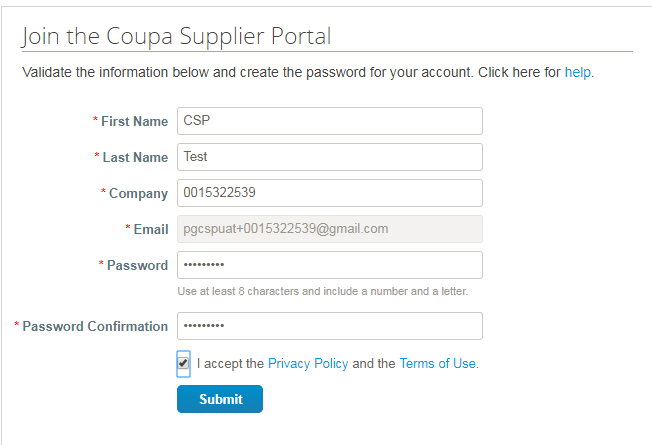
Task: Click the password requirements hint text
Action: pyautogui.click(x=323, y=292)
